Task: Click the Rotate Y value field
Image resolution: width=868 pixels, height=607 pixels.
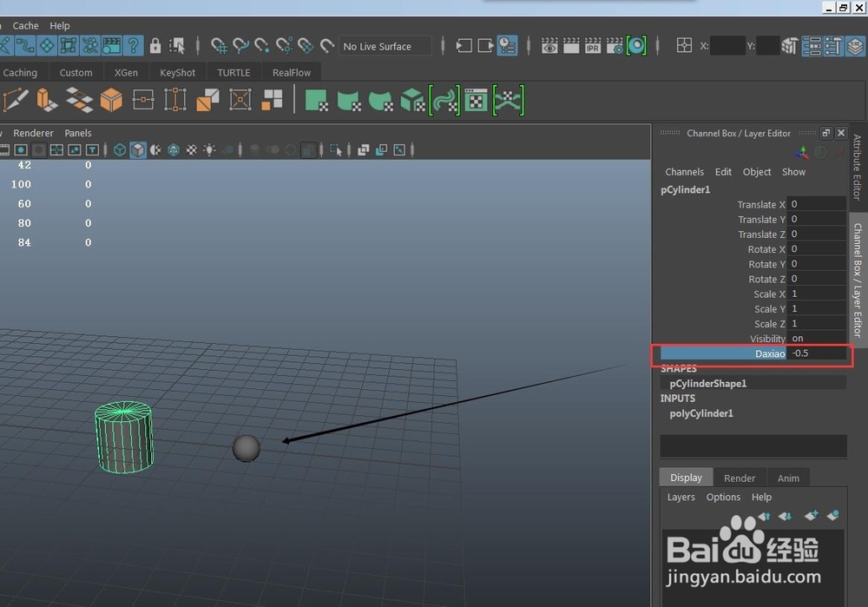Action: pos(817,264)
